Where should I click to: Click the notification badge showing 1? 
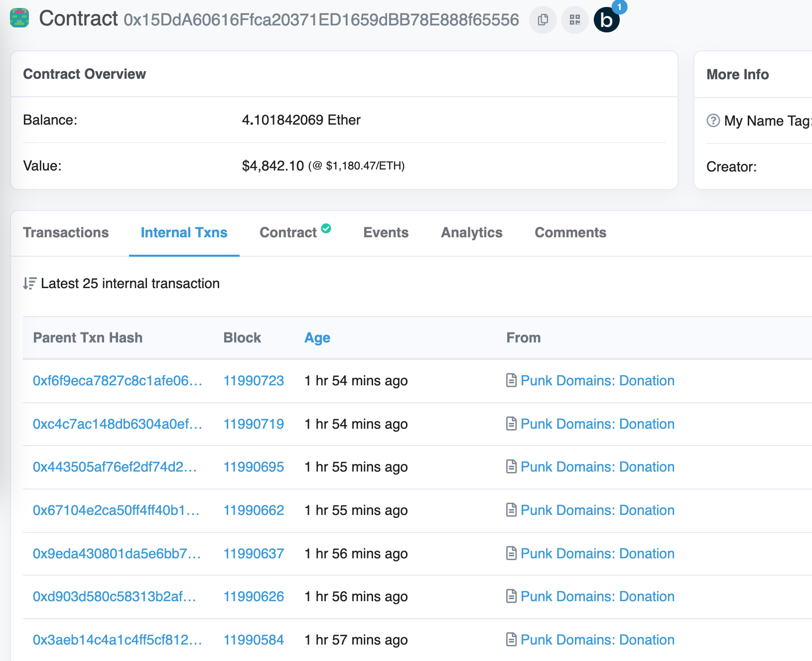(x=619, y=6)
